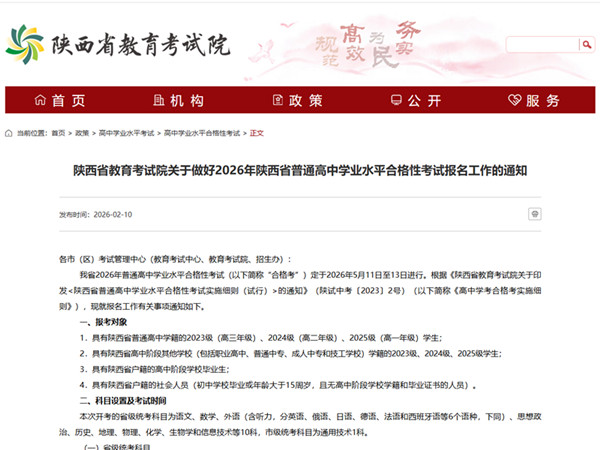Click the publish date 2026-02-10
This screenshot has width=600, height=450.
point(113,214)
